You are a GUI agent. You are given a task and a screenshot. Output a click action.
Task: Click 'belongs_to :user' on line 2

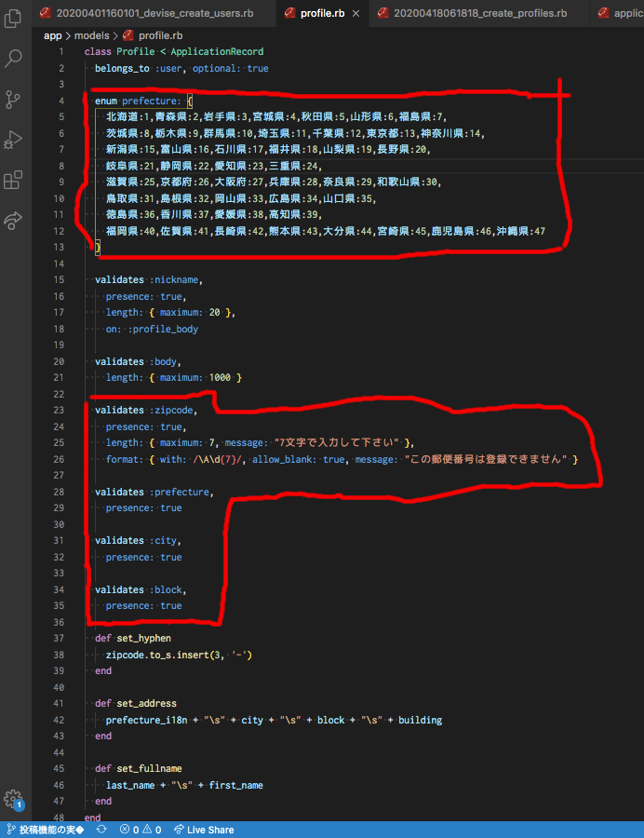pos(140,68)
